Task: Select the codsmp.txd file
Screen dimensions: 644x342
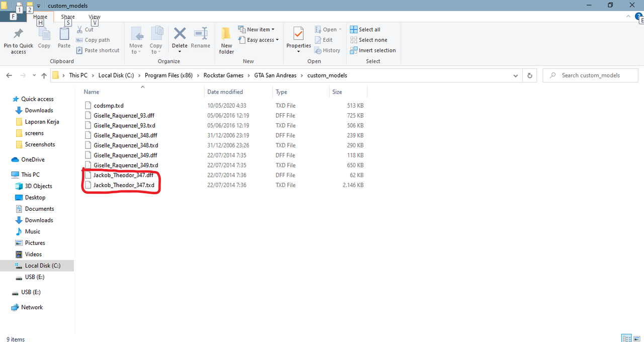Action: (x=109, y=106)
